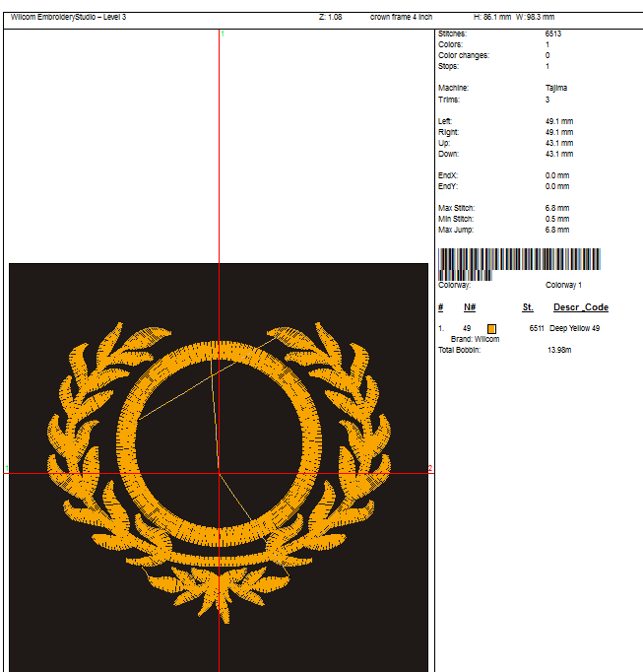The image size is (643, 672).
Task: Click the zoom value Z: 1.08
Action: coord(331,17)
